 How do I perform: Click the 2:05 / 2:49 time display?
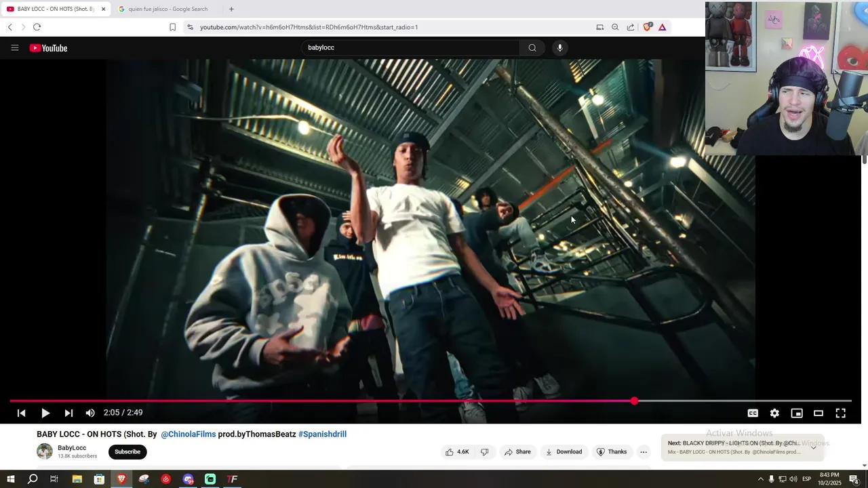(x=123, y=413)
